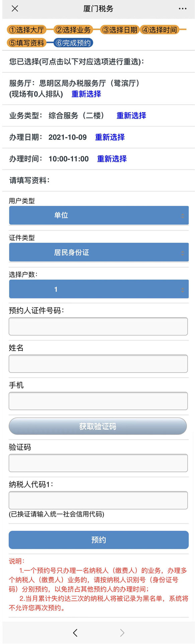The height and width of the screenshot is (644, 195).
Task: Open 证件类型 dropdown showing 居民身份证
Action: 99,252
